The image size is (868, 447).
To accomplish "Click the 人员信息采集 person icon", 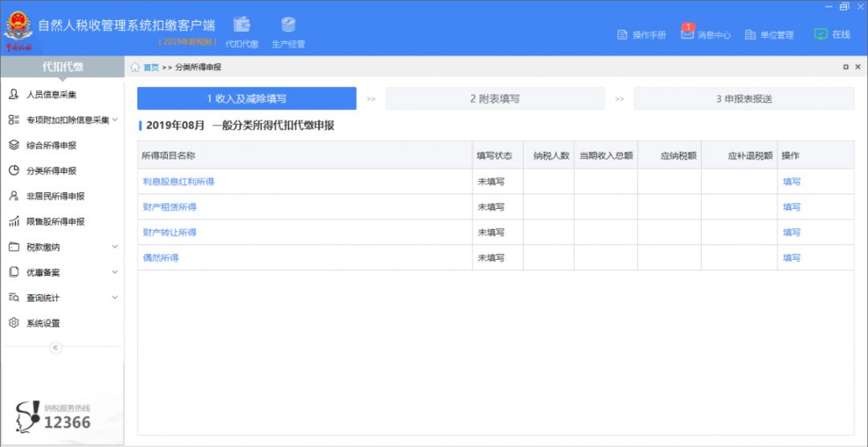I will click(14, 94).
